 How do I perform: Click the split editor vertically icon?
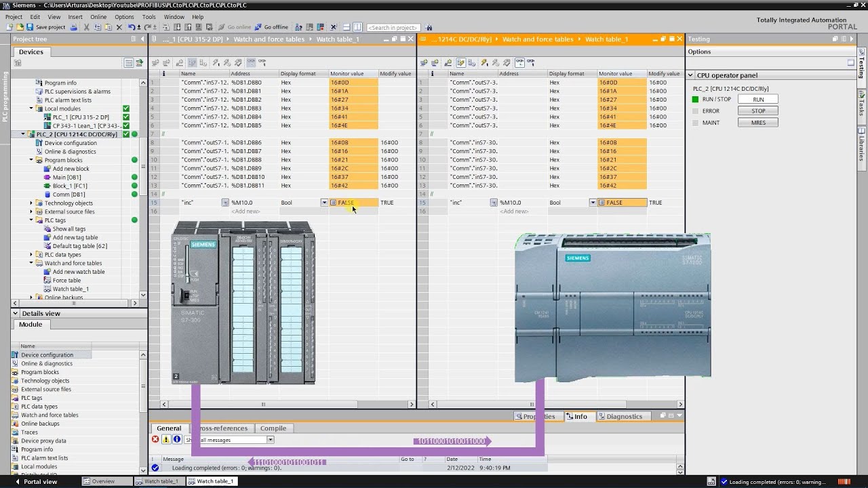coord(357,27)
